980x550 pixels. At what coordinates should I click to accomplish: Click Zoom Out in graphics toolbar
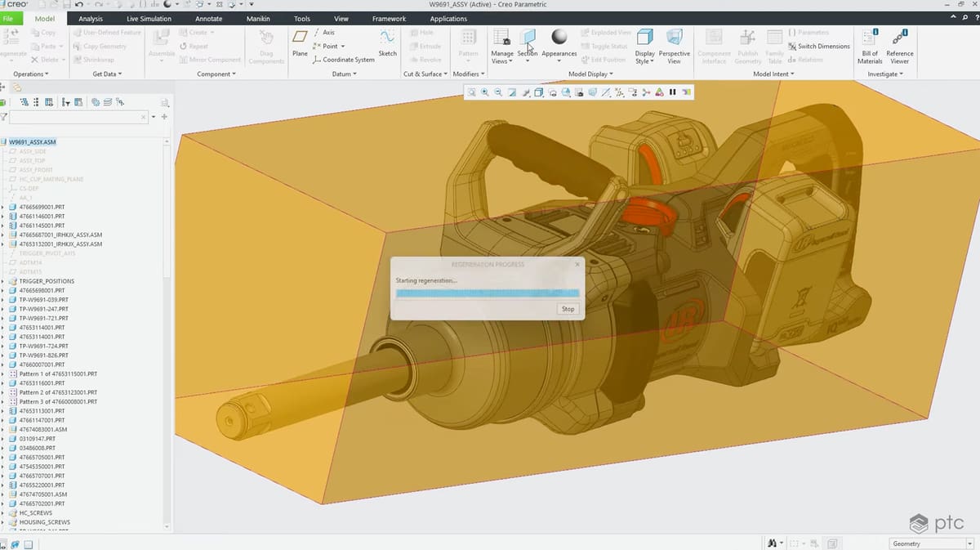[x=498, y=92]
